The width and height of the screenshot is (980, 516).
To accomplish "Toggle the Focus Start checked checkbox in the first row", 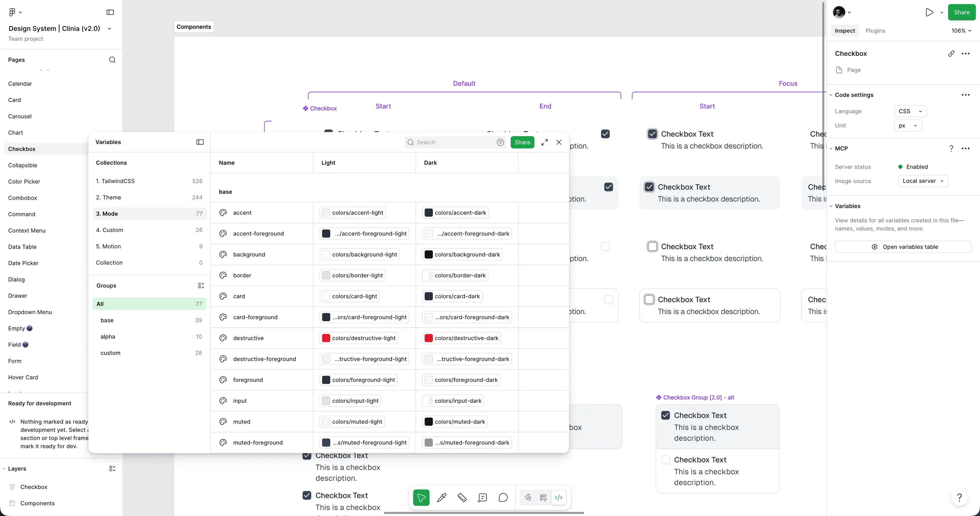I will pyautogui.click(x=652, y=134).
